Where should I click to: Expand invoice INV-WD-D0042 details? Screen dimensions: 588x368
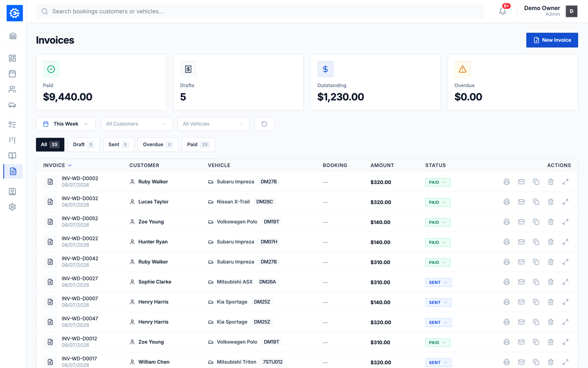coord(565,262)
